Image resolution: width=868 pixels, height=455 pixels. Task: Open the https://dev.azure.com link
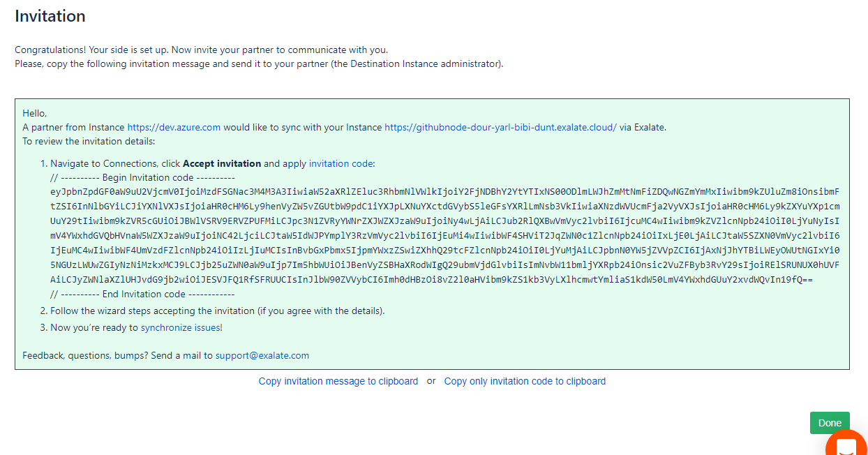[x=174, y=127]
